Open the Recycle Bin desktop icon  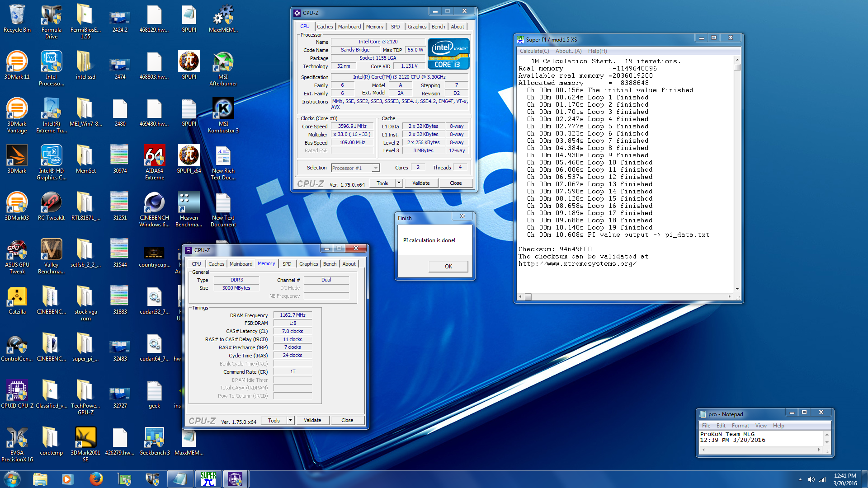17,18
